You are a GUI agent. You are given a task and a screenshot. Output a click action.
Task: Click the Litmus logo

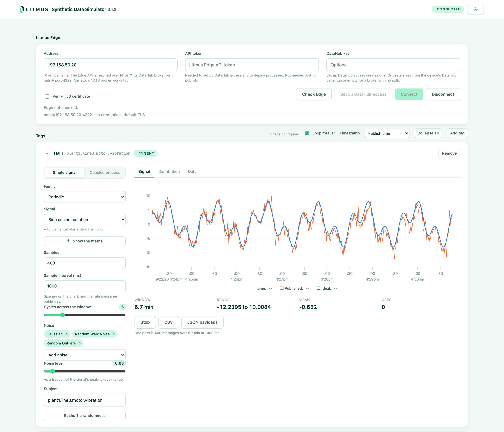(34, 9)
